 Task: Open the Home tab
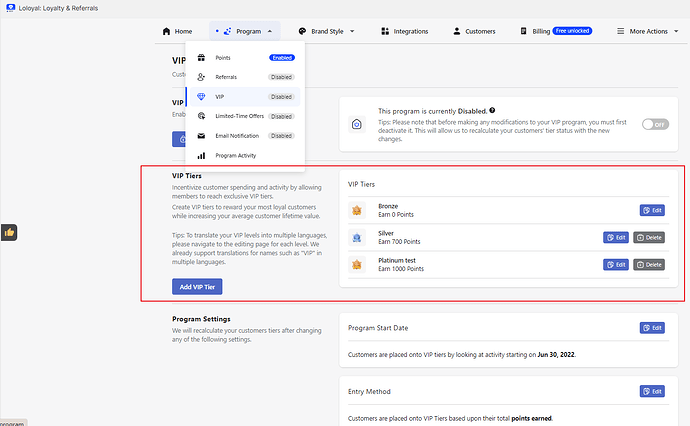click(177, 31)
